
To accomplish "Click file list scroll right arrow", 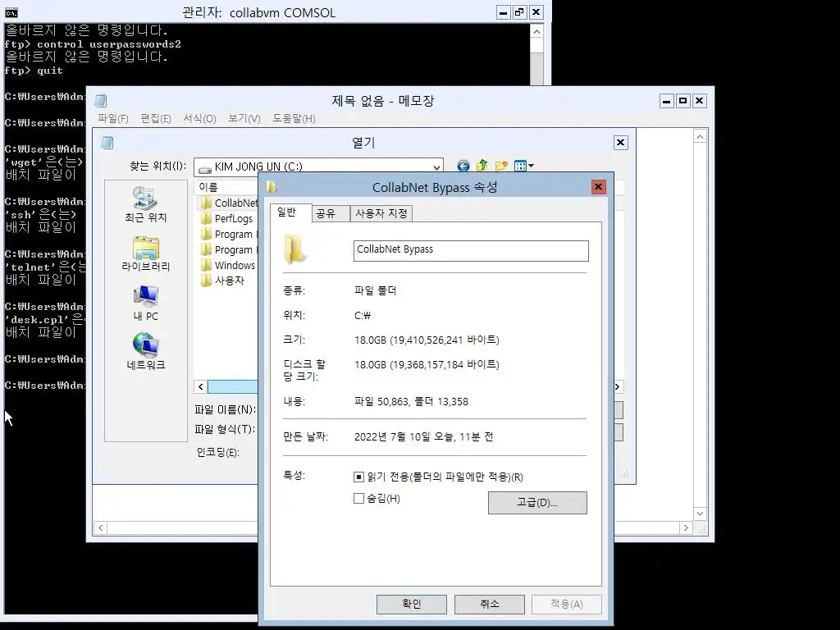I will pyautogui.click(x=617, y=387).
